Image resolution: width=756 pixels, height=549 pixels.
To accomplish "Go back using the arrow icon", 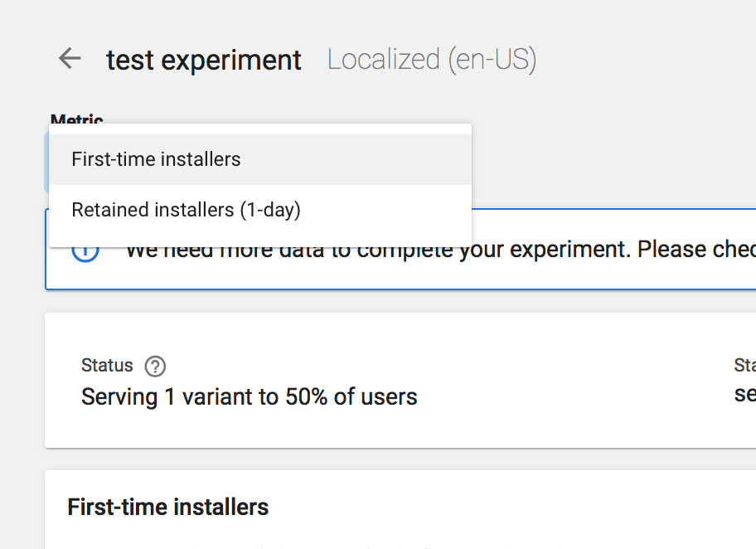I will click(x=70, y=58).
